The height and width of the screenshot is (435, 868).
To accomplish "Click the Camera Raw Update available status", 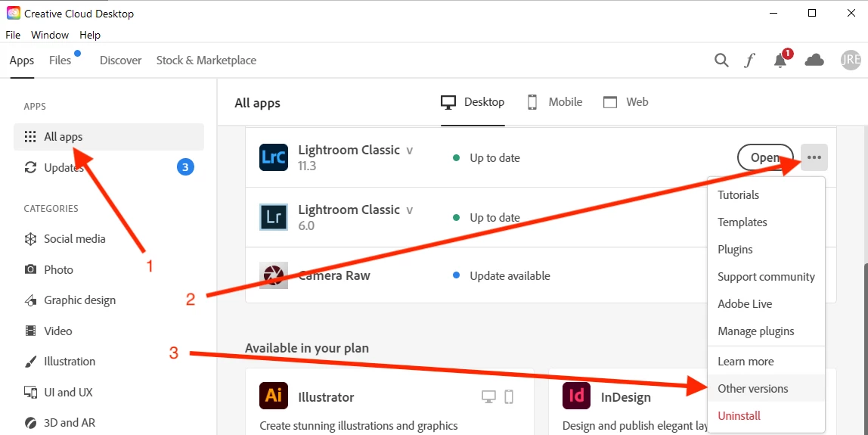I will (x=501, y=275).
